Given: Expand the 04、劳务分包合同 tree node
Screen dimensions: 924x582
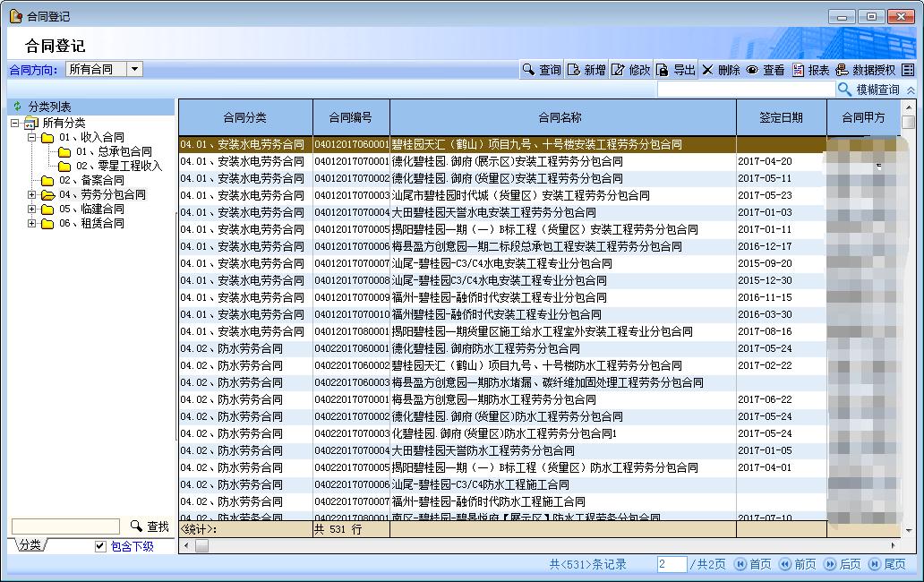Looking at the screenshot, I should [32, 194].
